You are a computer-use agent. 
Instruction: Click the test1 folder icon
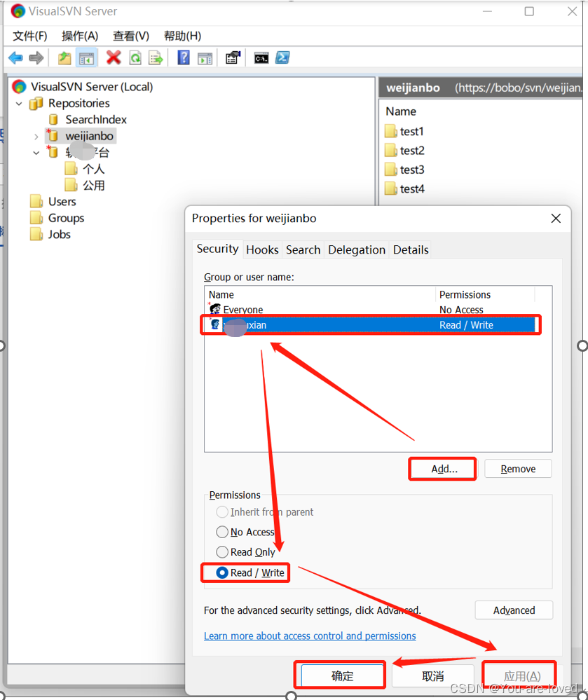point(390,131)
